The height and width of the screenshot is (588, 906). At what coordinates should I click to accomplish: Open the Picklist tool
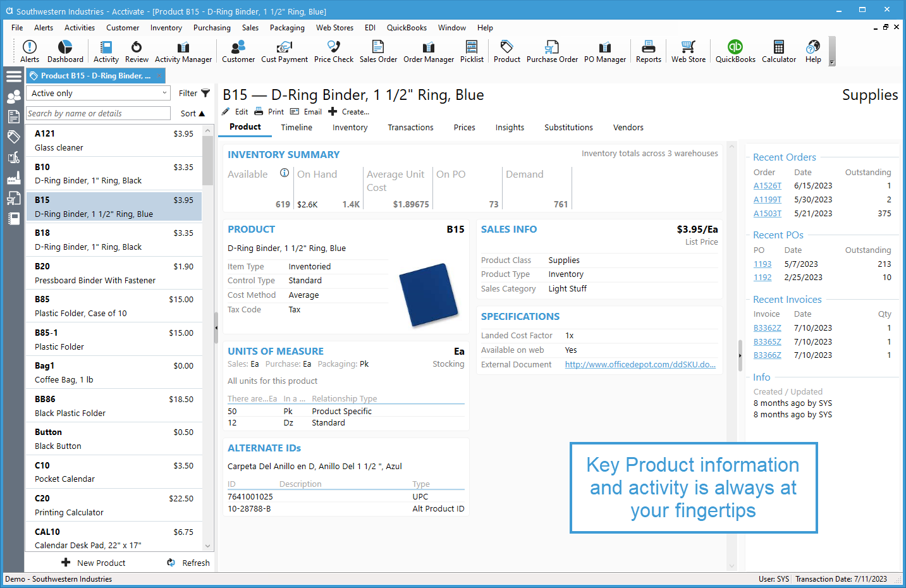click(472, 51)
